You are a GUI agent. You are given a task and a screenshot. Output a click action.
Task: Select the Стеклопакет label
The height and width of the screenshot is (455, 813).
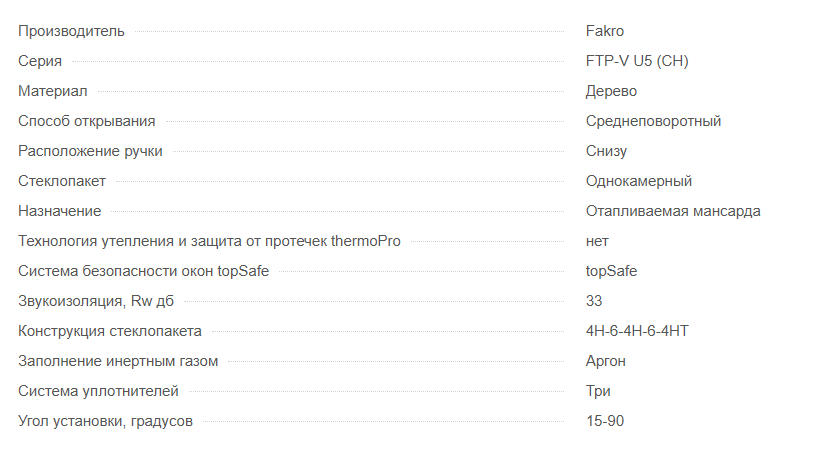62,181
